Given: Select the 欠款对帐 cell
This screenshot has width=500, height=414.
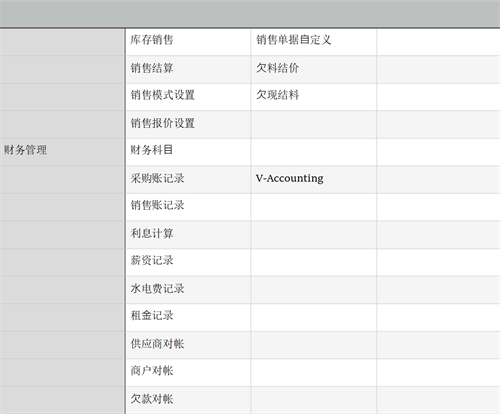Looking at the screenshot, I should pyautogui.click(x=188, y=400).
